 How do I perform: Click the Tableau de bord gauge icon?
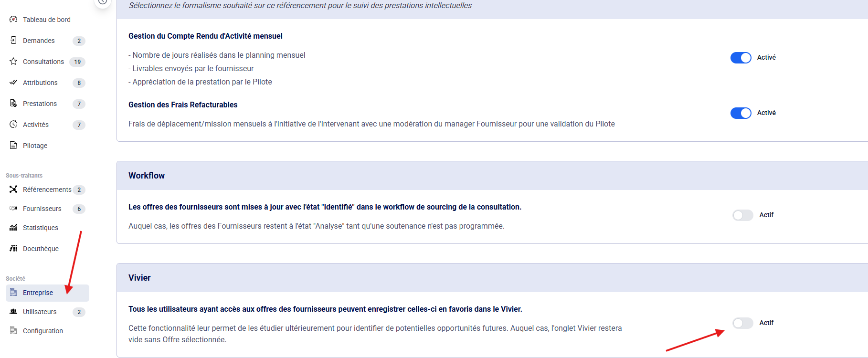coord(13,20)
